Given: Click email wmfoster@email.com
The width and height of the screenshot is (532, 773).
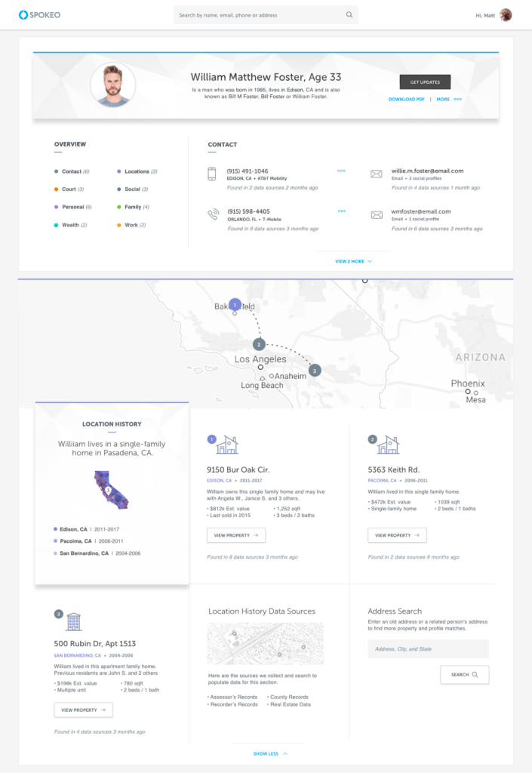Looking at the screenshot, I should tap(421, 211).
